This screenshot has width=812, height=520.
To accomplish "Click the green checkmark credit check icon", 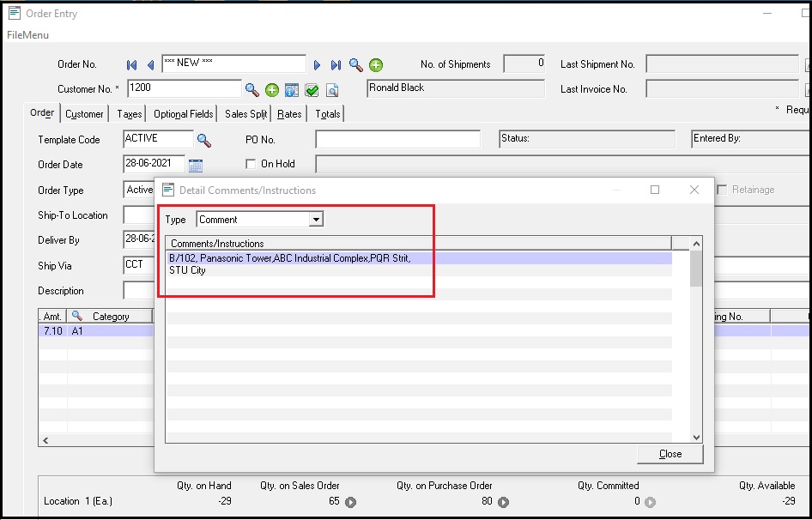I will 312,91.
